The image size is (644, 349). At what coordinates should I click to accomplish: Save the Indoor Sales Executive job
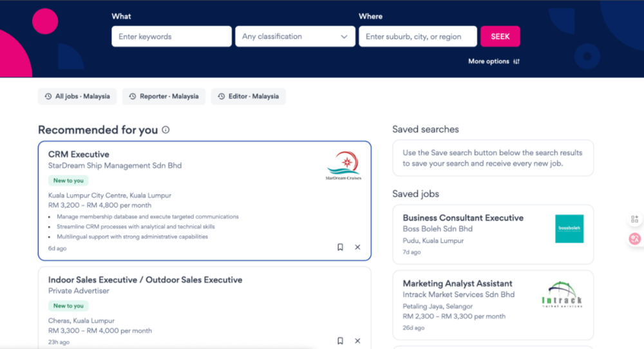pos(340,341)
